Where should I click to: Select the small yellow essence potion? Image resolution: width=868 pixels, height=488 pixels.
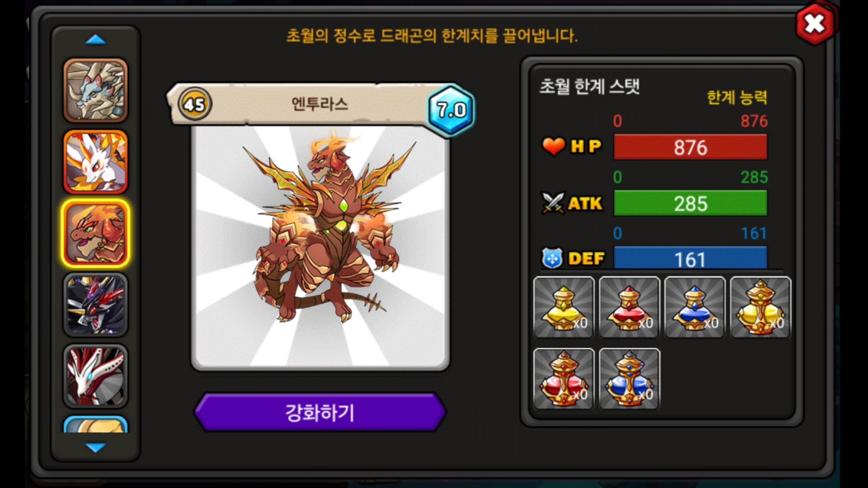(564, 307)
